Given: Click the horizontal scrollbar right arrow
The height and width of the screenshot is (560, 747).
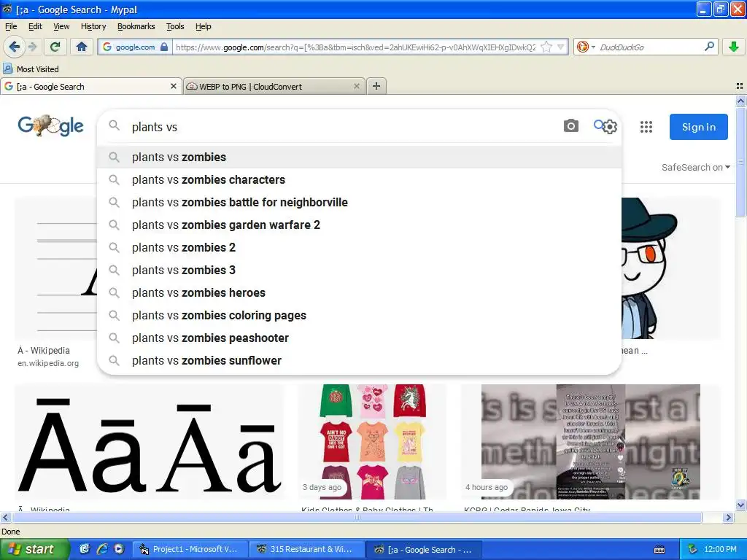Looking at the screenshot, I should [728, 517].
